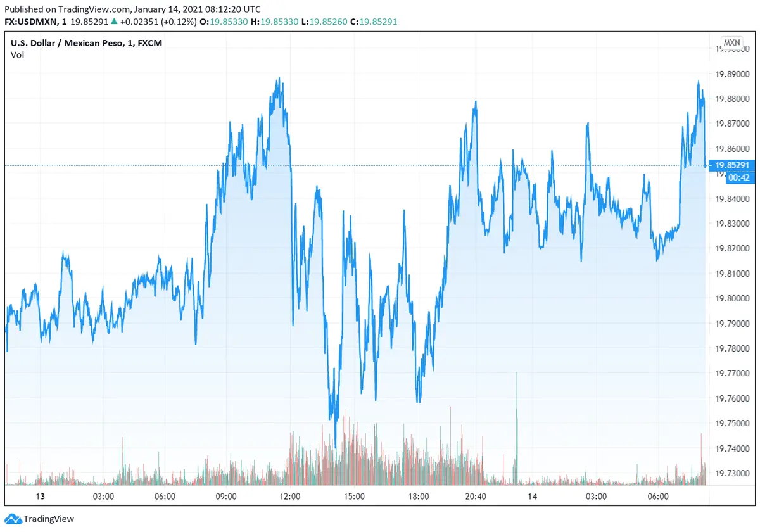Toggle the Vol indicator label
760x532 pixels.
click(x=17, y=55)
